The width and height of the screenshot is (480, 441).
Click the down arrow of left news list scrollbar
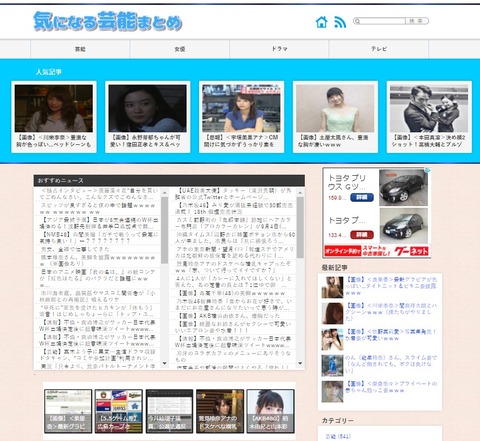pyautogui.click(x=164, y=363)
